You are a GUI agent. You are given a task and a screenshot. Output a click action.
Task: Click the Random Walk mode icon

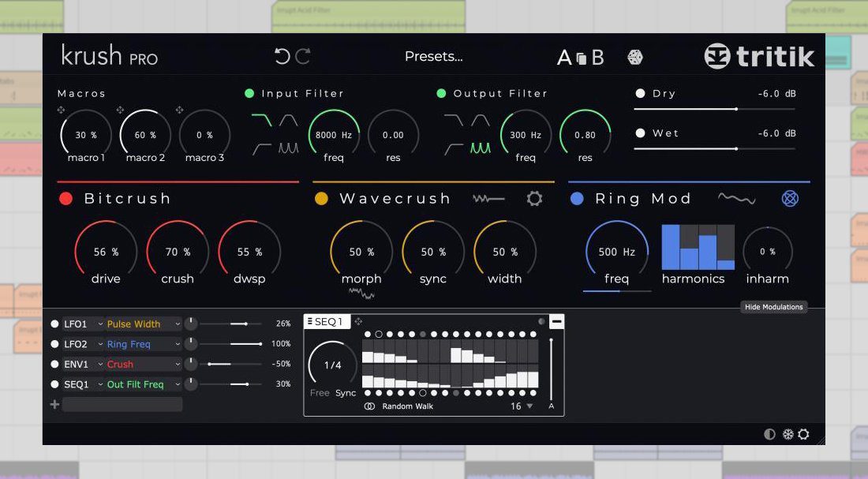pyautogui.click(x=369, y=406)
